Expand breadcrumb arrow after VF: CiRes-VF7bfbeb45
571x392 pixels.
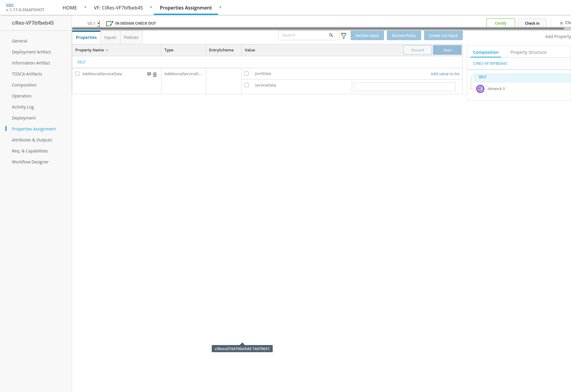[x=151, y=7]
